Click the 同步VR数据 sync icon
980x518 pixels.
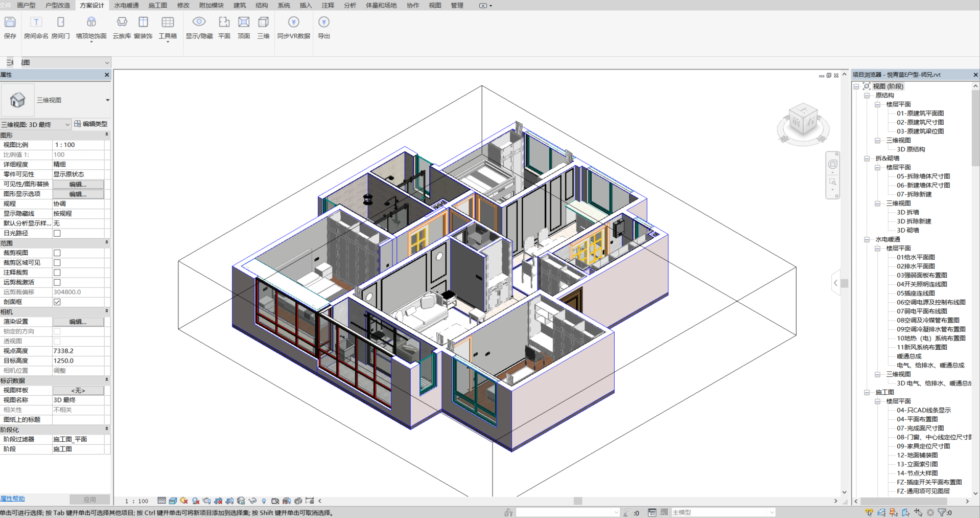tap(293, 22)
